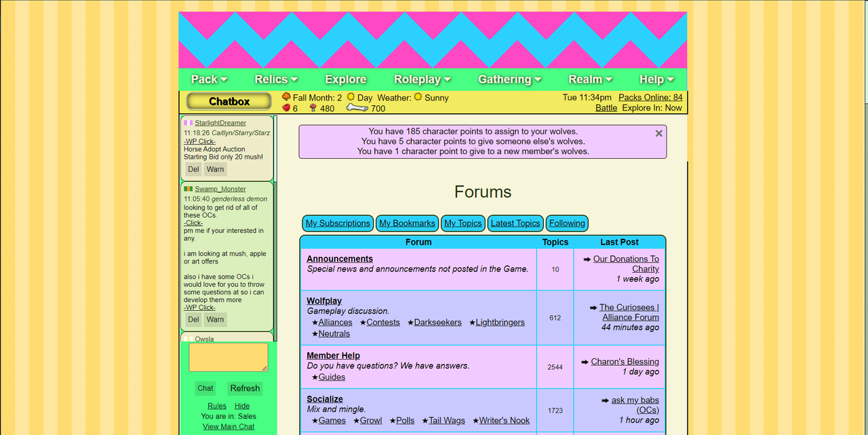The width and height of the screenshot is (868, 435).
Task: Open the Wolfplay forum
Action: click(x=324, y=301)
